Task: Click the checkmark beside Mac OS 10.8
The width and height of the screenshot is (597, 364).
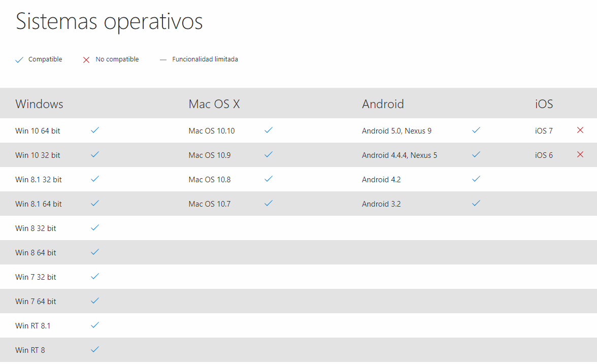Action: coord(269,179)
